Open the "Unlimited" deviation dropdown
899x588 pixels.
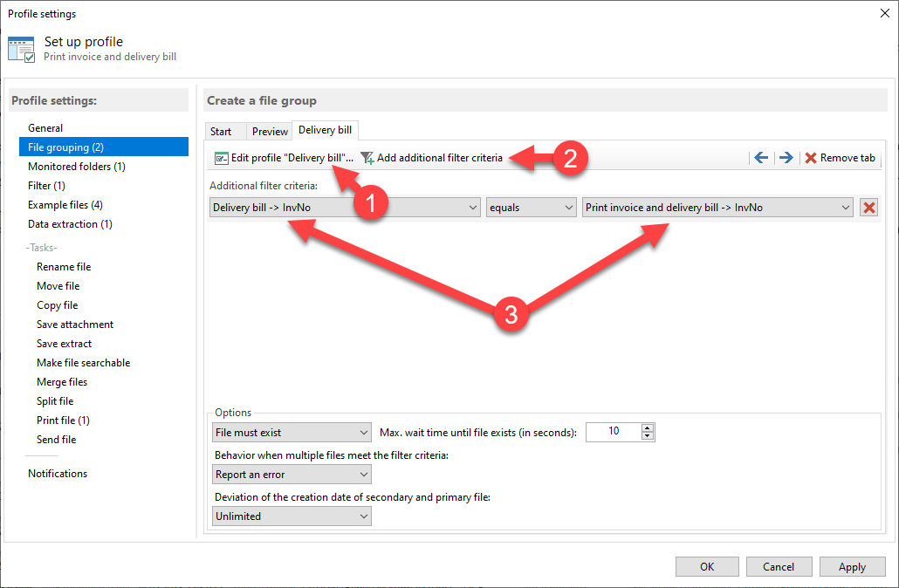(292, 516)
